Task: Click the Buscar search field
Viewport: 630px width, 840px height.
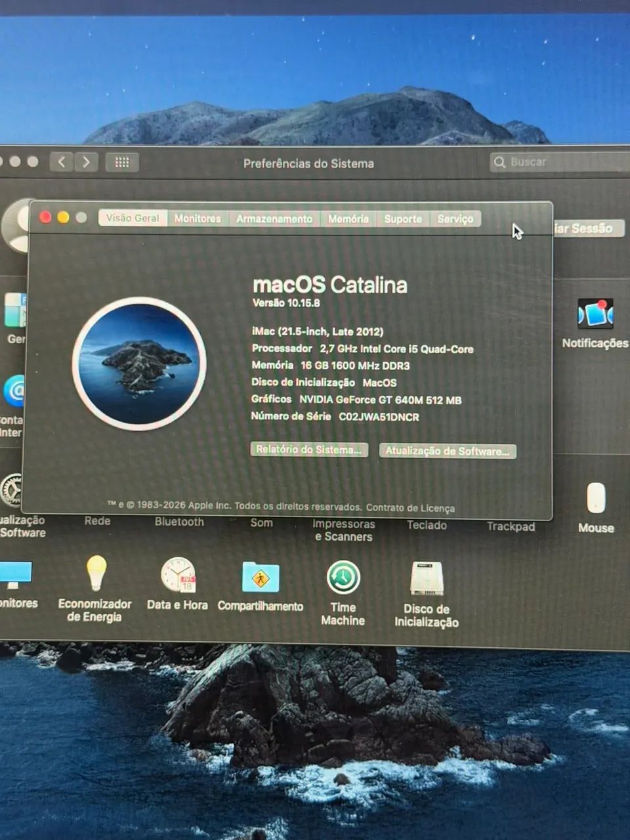Action: coord(560,162)
